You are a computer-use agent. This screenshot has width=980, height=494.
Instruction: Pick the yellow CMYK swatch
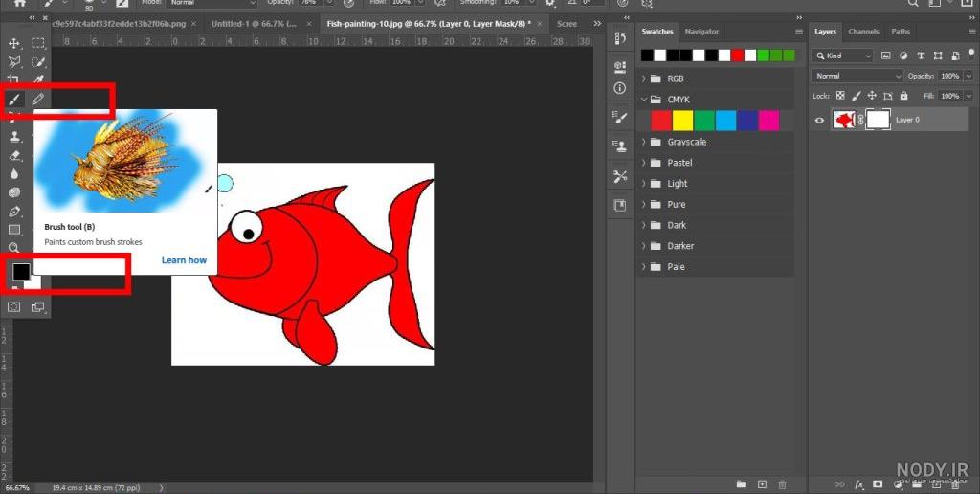682,120
